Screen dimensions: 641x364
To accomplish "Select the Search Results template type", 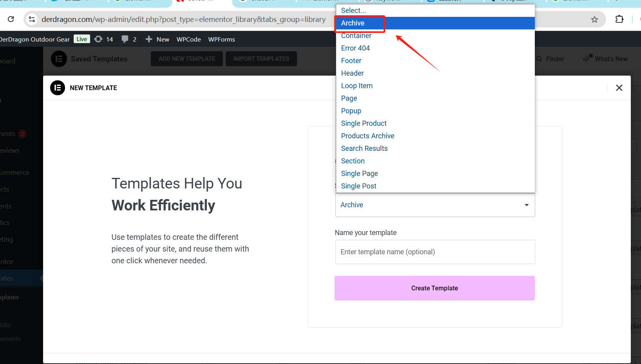I will [435, 148].
